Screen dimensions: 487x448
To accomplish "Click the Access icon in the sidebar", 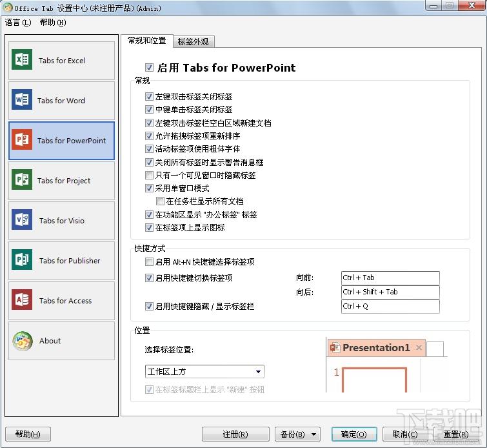I will coord(22,300).
